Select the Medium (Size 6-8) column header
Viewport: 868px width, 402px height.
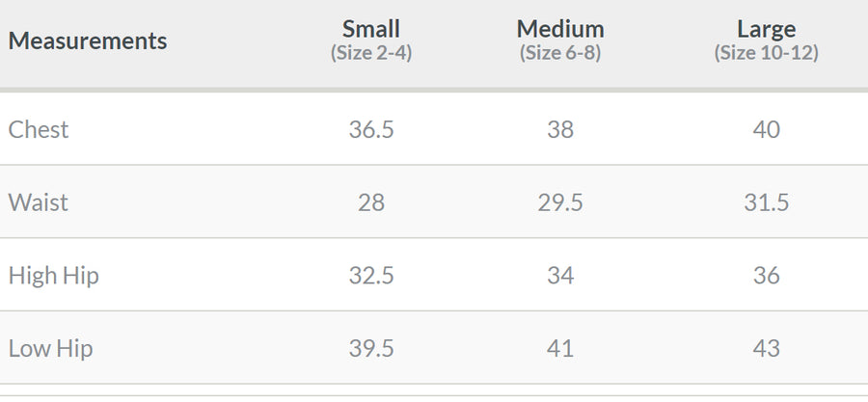pos(560,40)
